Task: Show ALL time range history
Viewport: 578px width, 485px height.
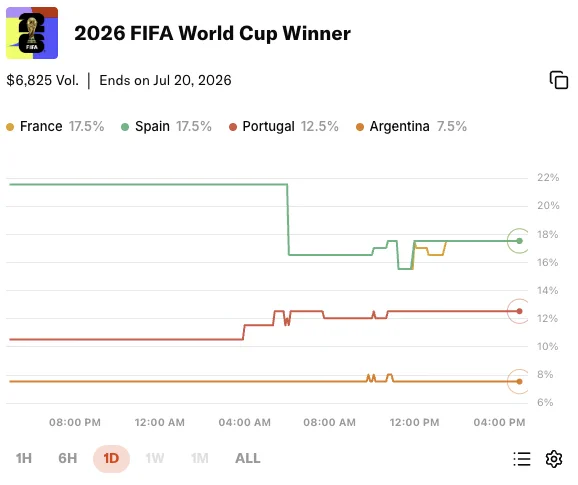Action: pos(248,458)
